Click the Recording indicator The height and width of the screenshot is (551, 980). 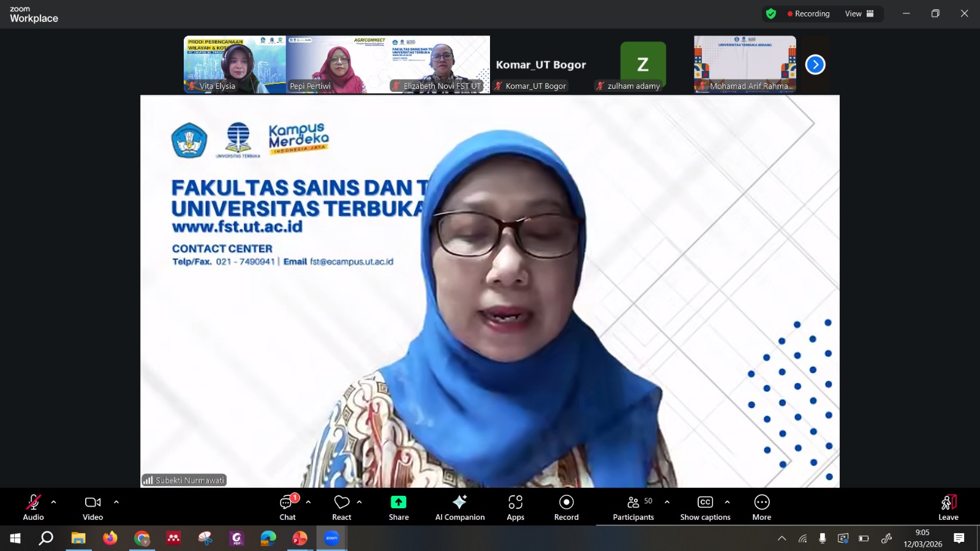click(809, 13)
